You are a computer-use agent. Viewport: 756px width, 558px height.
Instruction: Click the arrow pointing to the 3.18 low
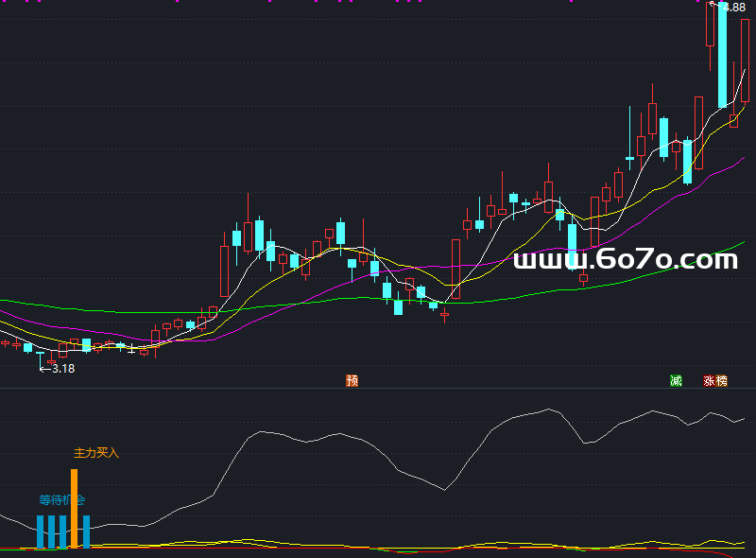click(44, 369)
